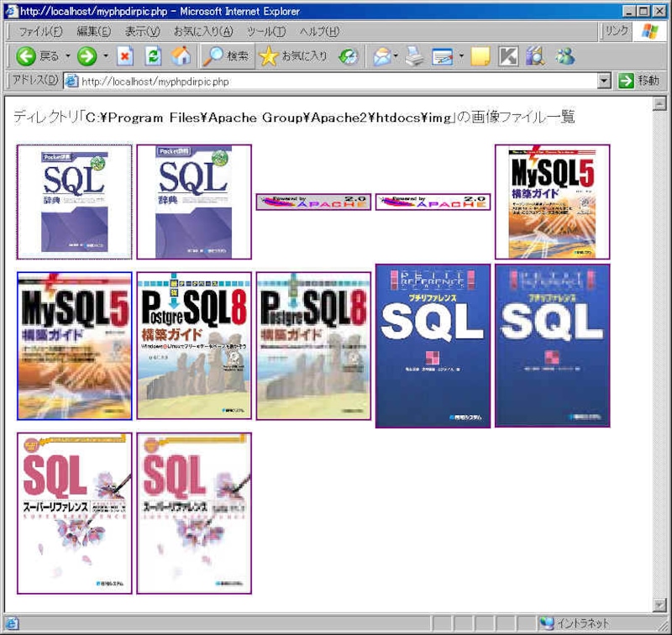
Task: Open the 表示(V) menu
Action: (142, 31)
